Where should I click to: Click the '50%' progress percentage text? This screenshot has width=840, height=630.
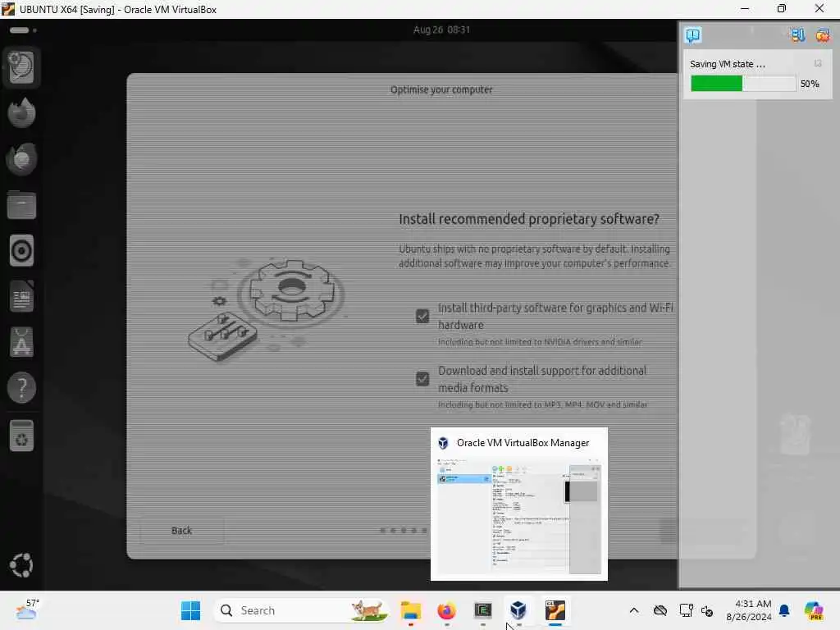(x=810, y=84)
